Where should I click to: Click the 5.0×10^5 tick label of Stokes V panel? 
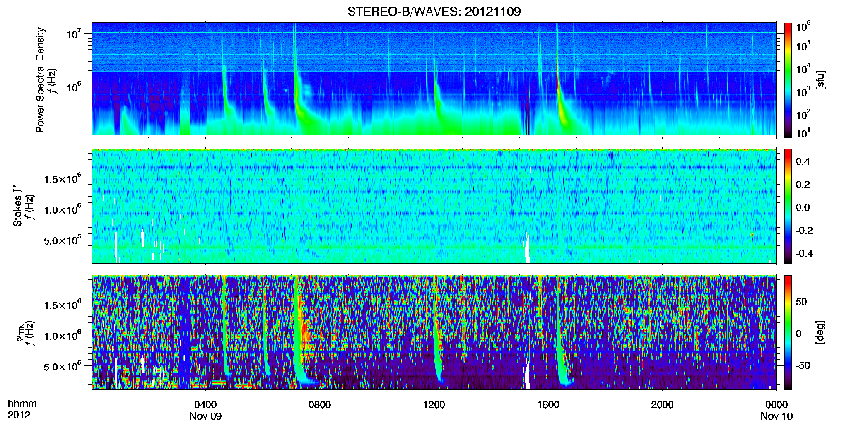point(63,240)
